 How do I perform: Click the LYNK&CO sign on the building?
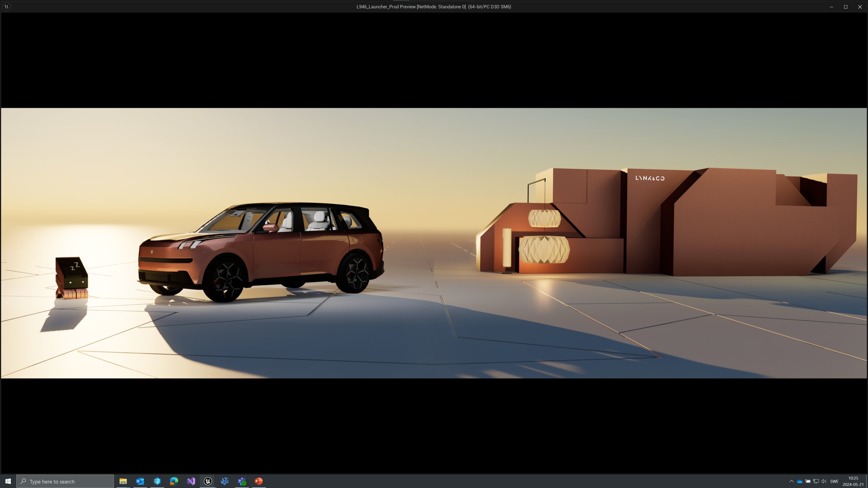point(650,178)
